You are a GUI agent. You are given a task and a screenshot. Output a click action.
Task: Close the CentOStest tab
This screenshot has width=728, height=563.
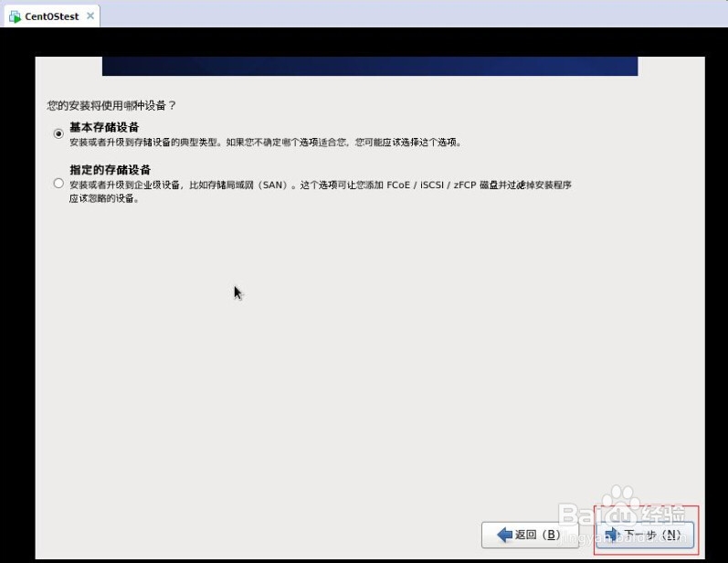90,16
